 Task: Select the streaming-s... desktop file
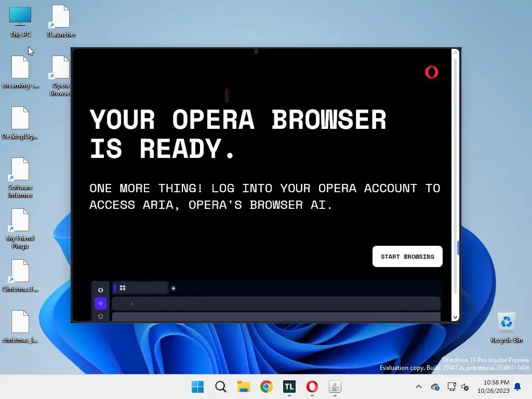point(20,72)
